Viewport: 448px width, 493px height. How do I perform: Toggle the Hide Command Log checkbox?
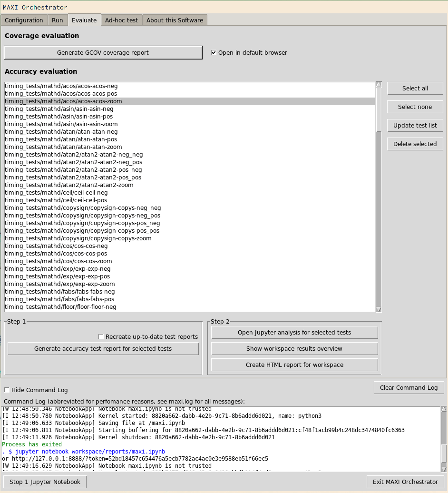coord(7,390)
